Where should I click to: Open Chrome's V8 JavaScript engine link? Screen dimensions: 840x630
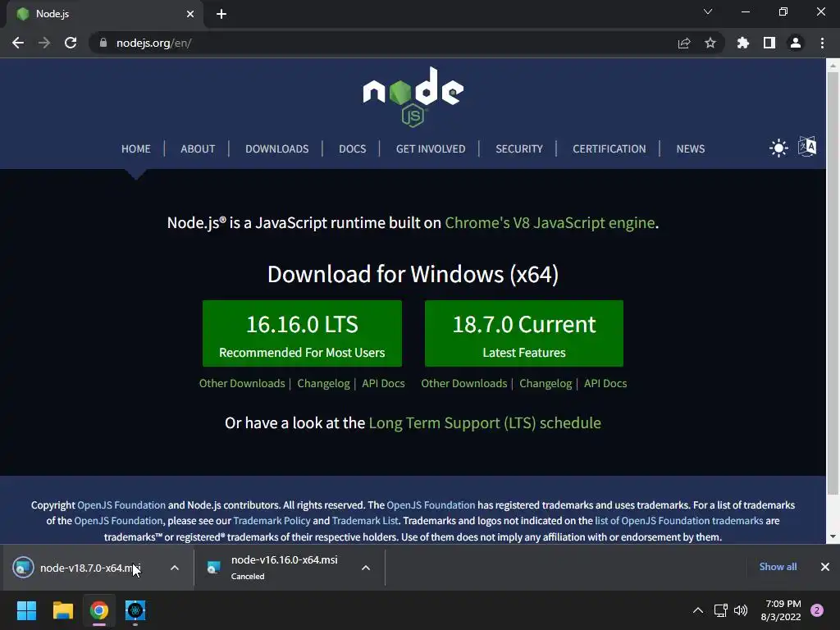tap(550, 222)
